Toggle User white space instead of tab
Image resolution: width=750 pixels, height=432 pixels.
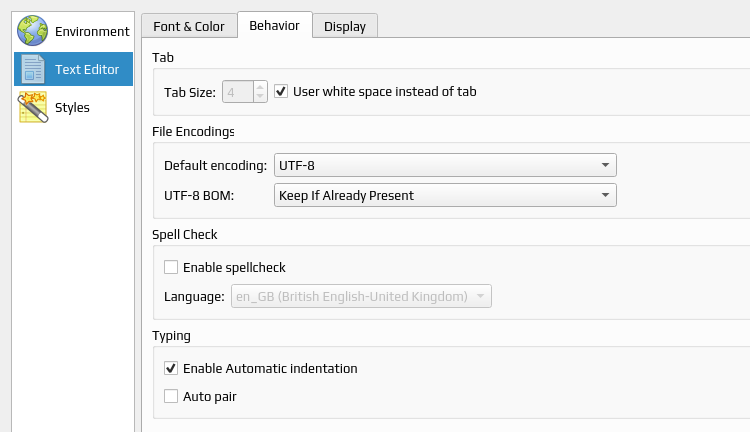(281, 91)
